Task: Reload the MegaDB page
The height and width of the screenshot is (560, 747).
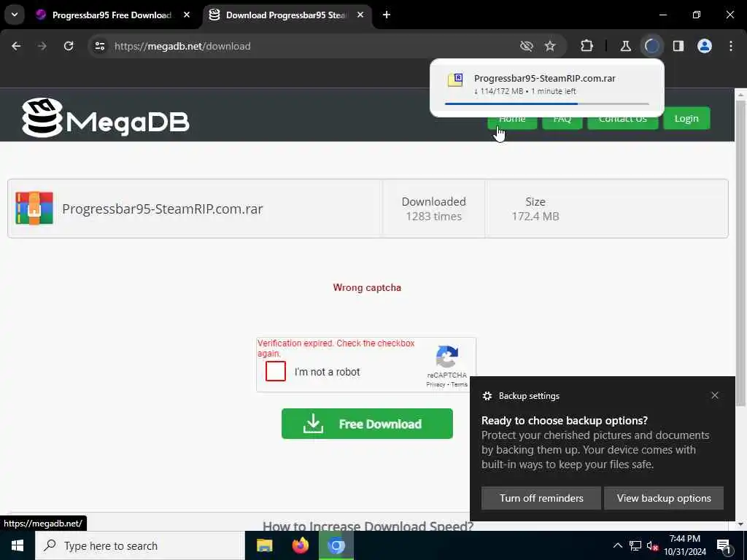Action: (69, 46)
